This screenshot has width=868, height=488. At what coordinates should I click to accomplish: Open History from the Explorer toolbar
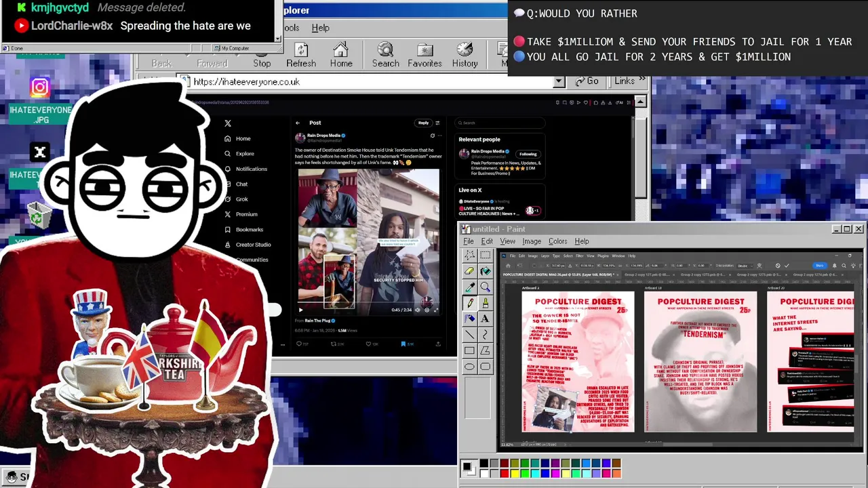465,56
